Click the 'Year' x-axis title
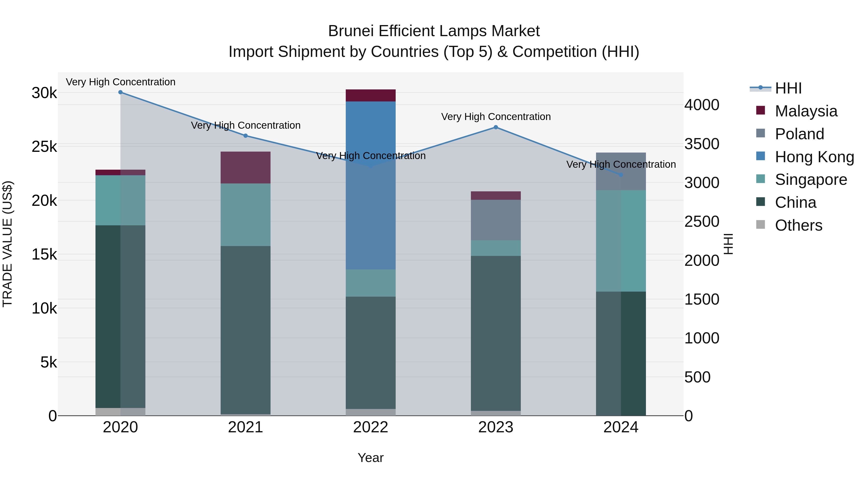 pyautogui.click(x=371, y=458)
